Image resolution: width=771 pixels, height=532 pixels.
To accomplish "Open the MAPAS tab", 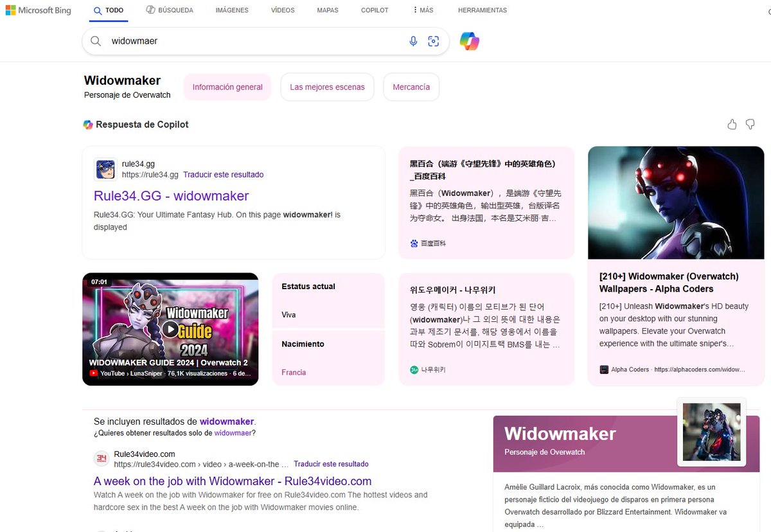I will click(x=328, y=10).
